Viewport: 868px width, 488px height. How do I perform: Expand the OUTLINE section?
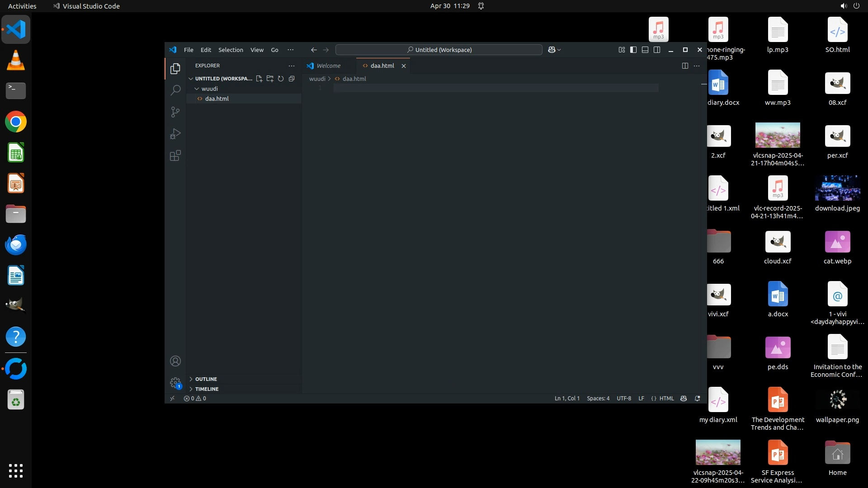click(x=206, y=379)
